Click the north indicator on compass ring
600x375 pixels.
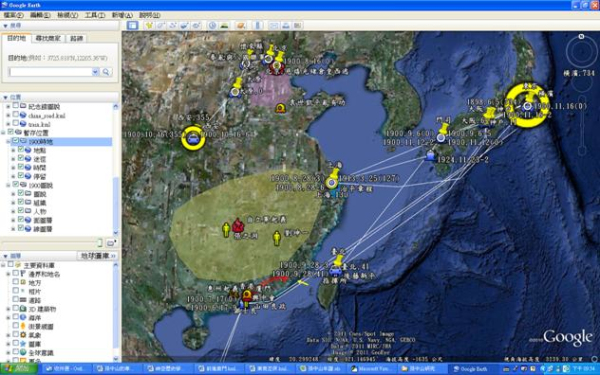(581, 36)
